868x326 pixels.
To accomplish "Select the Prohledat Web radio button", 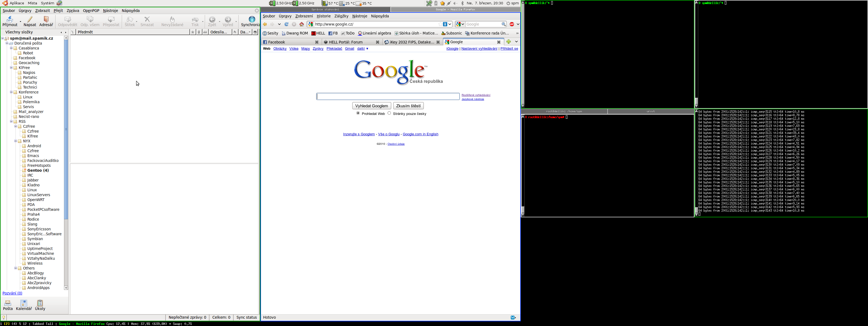I will coord(358,113).
